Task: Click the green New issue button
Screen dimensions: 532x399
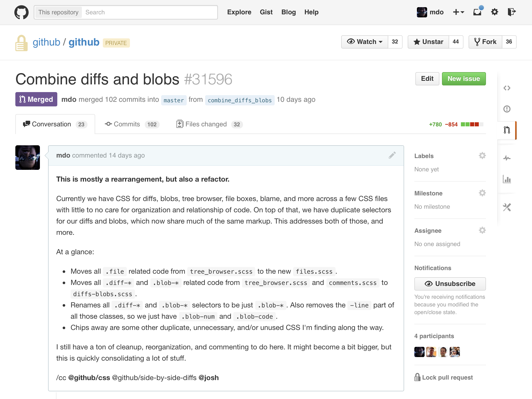Action: [x=464, y=79]
